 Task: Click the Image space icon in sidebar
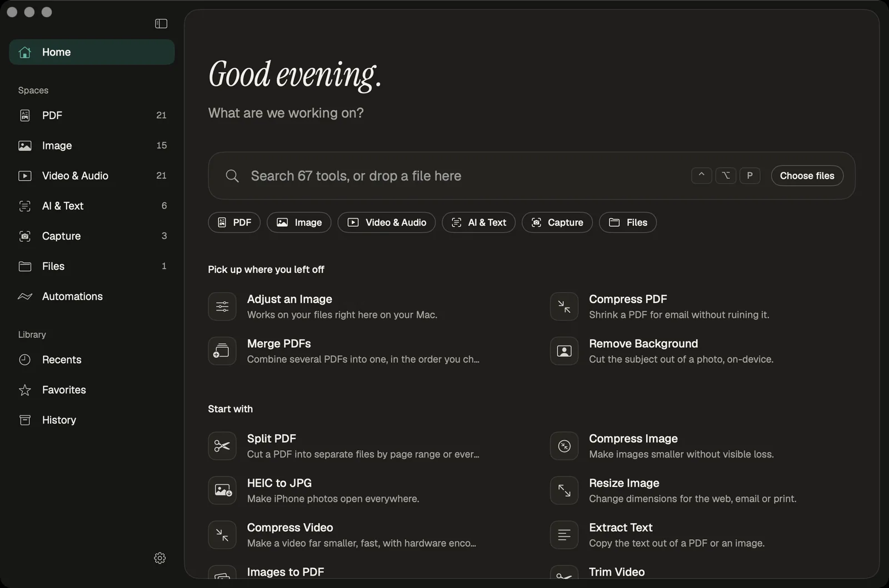click(x=25, y=146)
